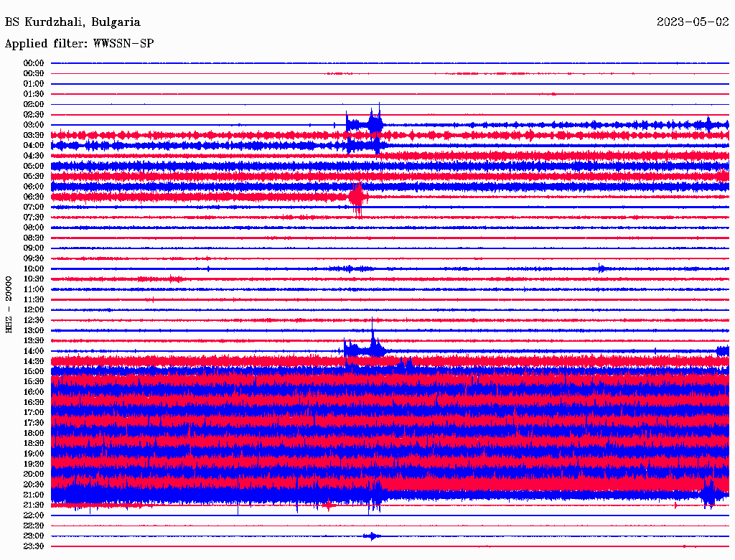Click the 18:00 time label
This screenshot has height=560, width=735.
34,434
